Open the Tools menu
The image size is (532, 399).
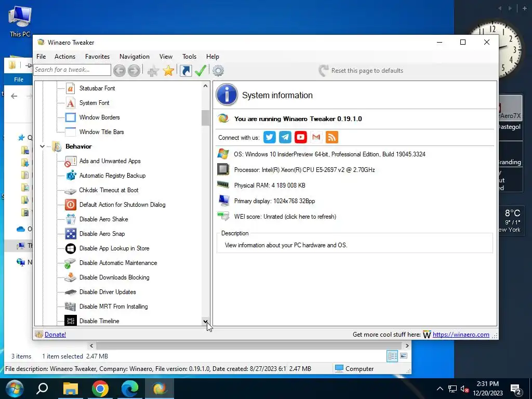189,57
